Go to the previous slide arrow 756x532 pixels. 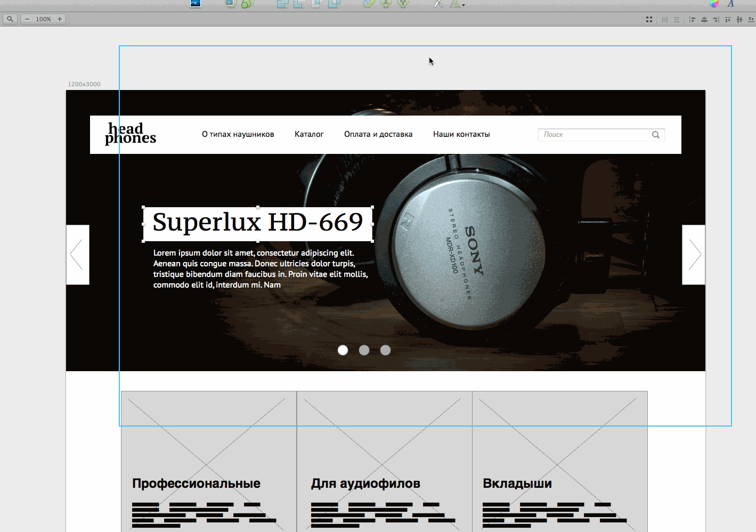77,255
